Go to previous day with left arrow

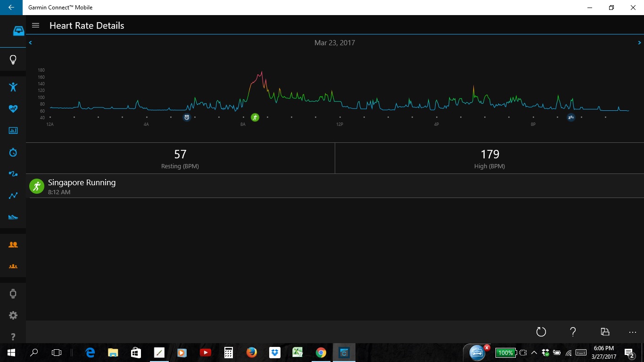[x=31, y=43]
